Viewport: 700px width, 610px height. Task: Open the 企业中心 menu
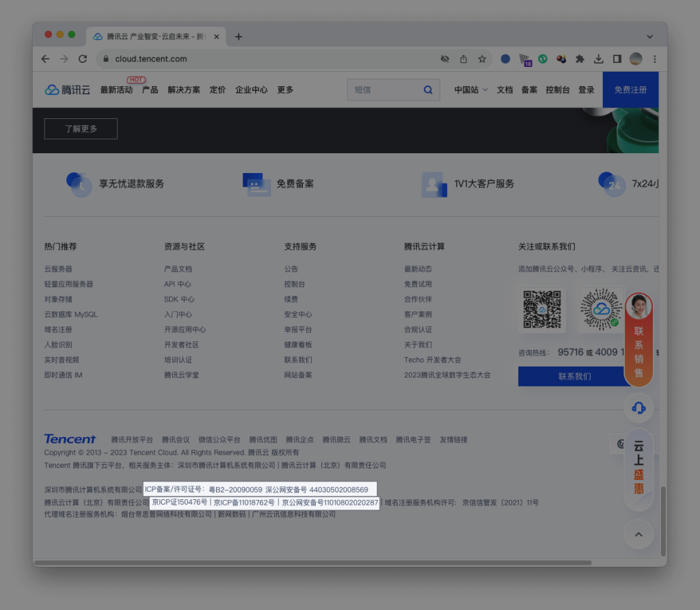252,90
